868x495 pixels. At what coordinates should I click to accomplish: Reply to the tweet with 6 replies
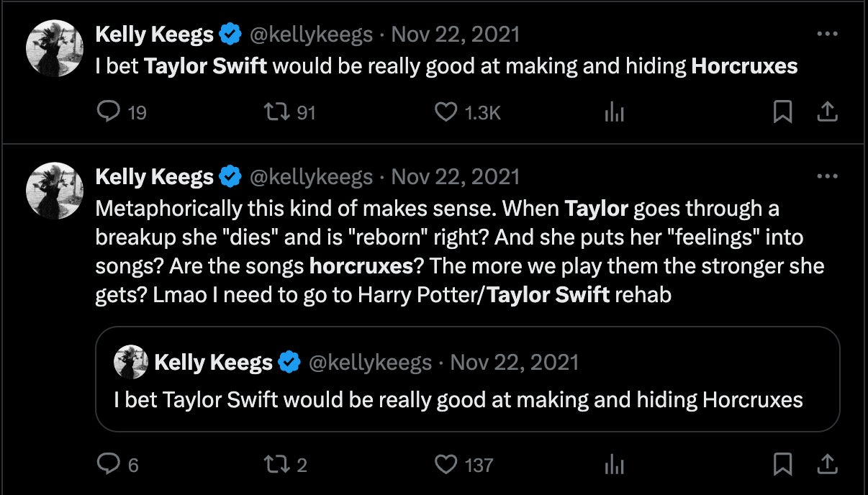[107, 464]
